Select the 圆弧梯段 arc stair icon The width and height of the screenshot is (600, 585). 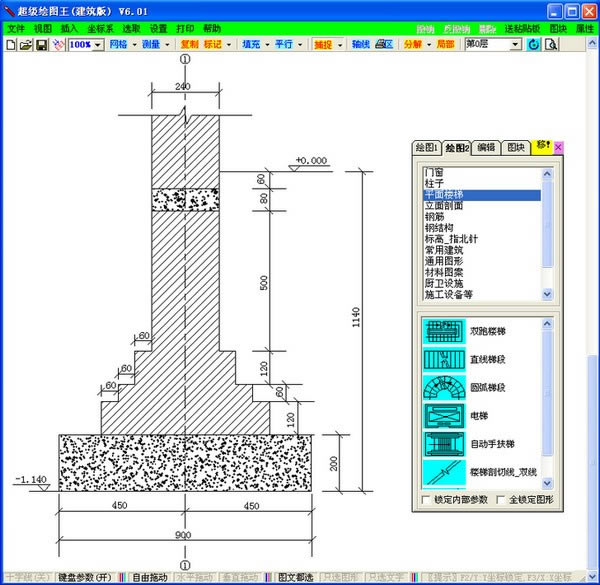click(x=443, y=386)
